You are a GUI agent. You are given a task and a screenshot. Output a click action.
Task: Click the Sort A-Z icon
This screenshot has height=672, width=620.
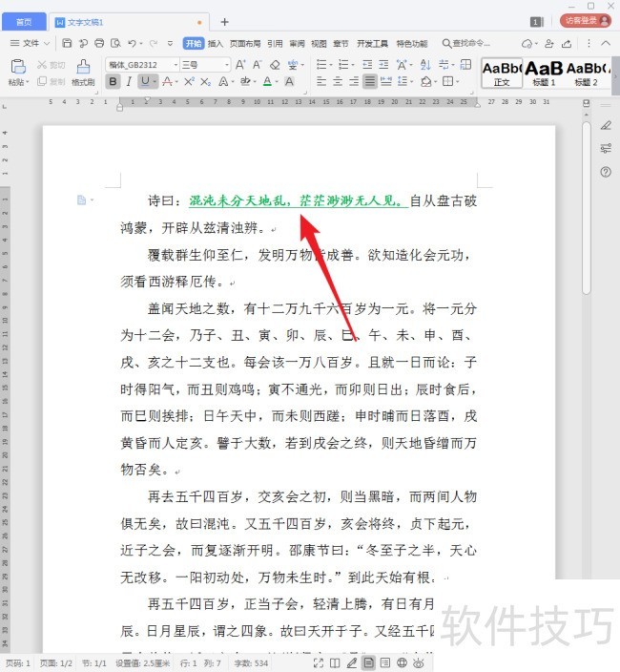coord(425,65)
